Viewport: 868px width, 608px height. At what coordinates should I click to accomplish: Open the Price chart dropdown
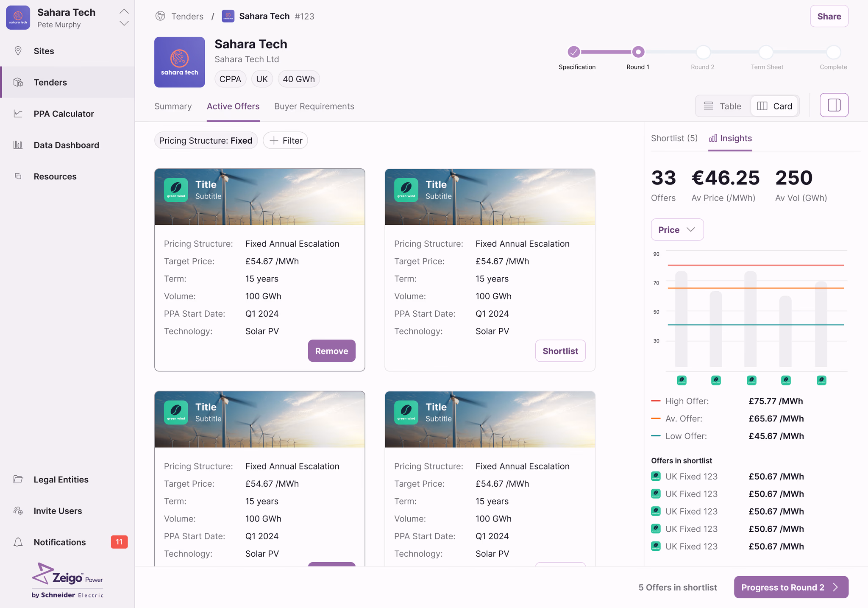[x=677, y=229]
